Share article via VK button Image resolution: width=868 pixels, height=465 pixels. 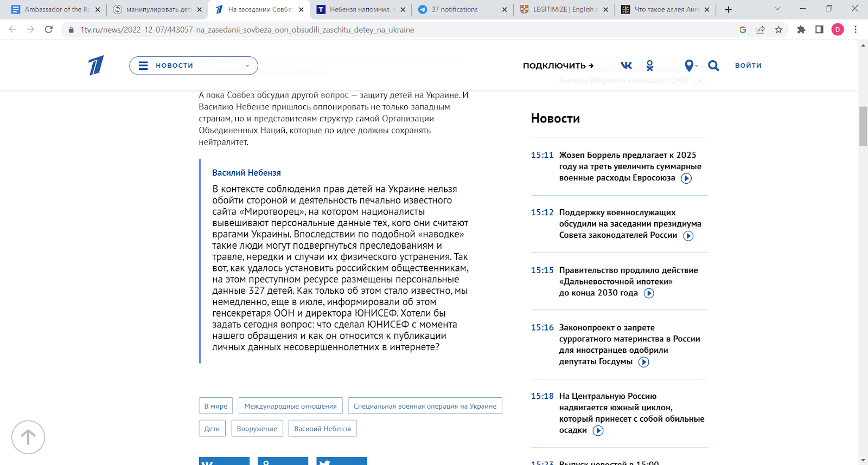tap(224, 461)
